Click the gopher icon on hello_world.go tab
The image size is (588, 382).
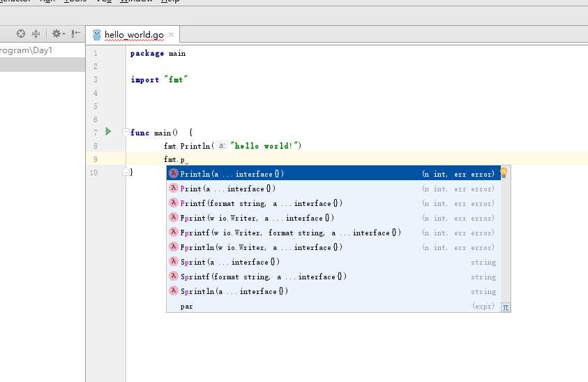click(97, 35)
